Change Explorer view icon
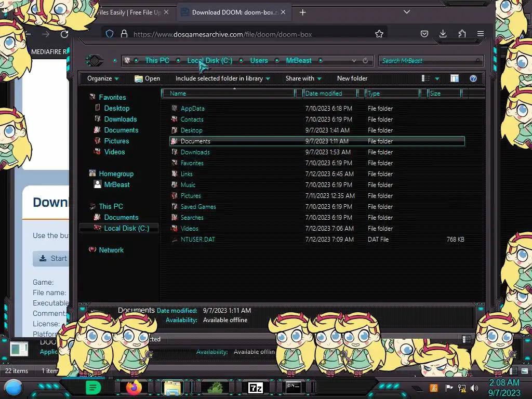The width and height of the screenshot is (532, 399). pyautogui.click(x=425, y=78)
